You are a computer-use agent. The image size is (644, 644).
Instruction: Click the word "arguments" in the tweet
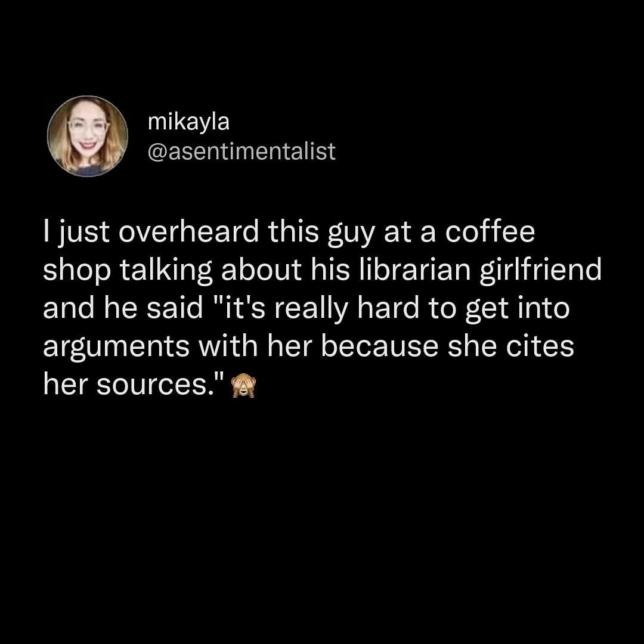tap(116, 348)
